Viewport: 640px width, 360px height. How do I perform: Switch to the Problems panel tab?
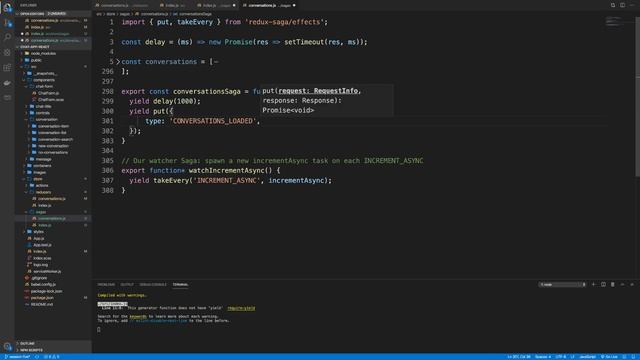pos(106,284)
